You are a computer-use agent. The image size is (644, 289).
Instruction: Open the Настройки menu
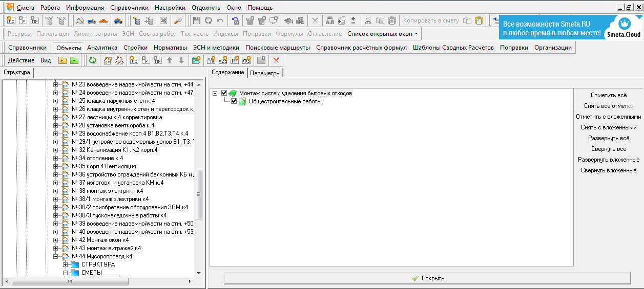[x=171, y=8]
